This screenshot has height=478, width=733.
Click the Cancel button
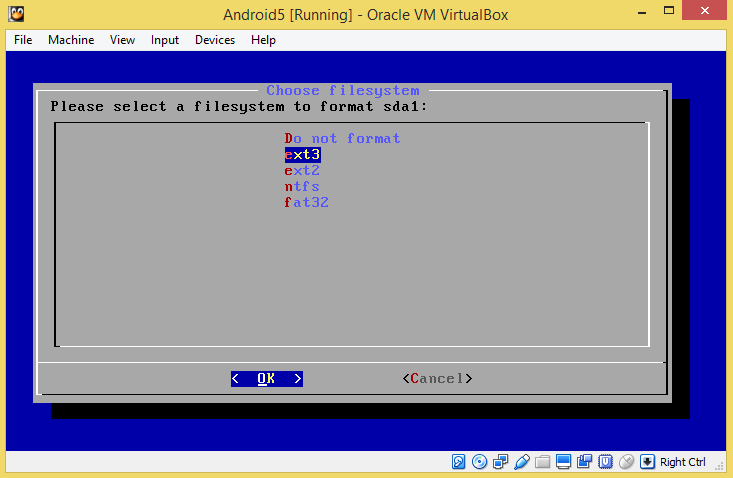pyautogui.click(x=437, y=378)
